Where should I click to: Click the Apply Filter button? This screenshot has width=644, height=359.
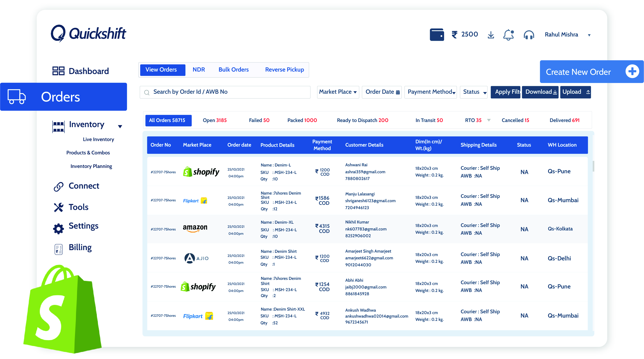pos(505,92)
